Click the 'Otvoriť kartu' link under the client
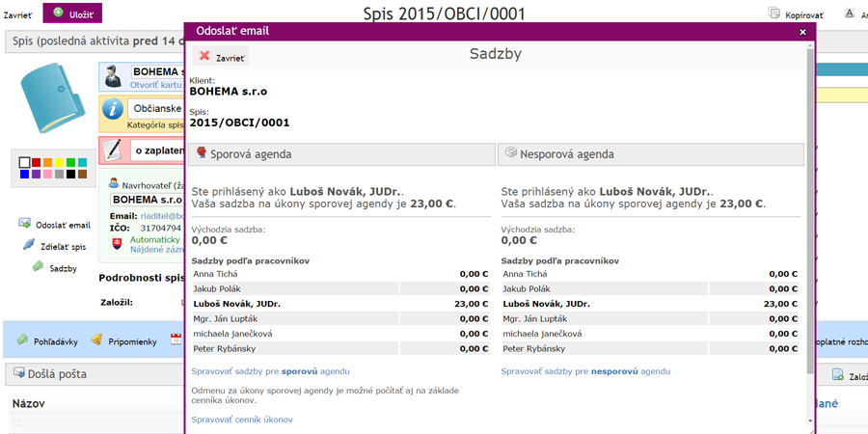This screenshot has width=868, height=434. pyautogui.click(x=156, y=85)
